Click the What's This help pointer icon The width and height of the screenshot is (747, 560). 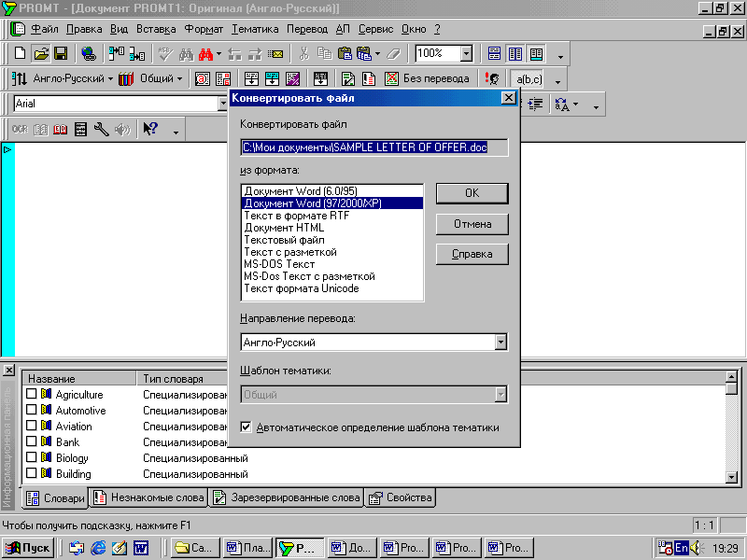(x=150, y=129)
